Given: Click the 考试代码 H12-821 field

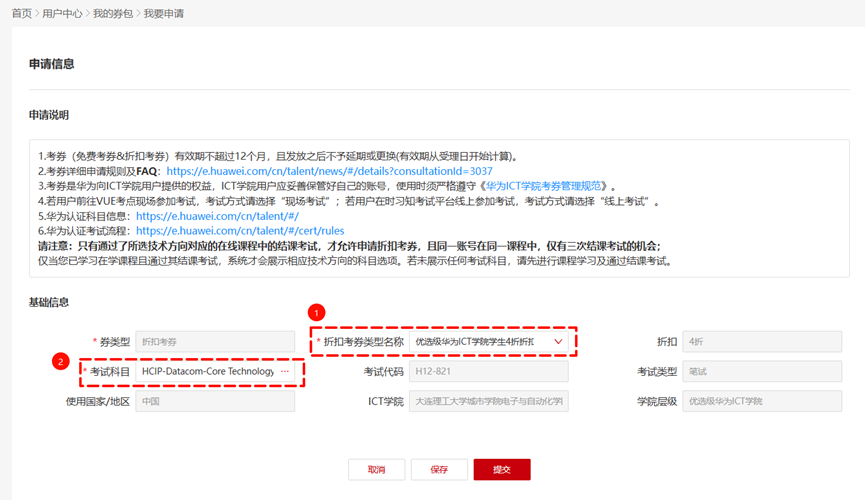Looking at the screenshot, I should [x=488, y=371].
